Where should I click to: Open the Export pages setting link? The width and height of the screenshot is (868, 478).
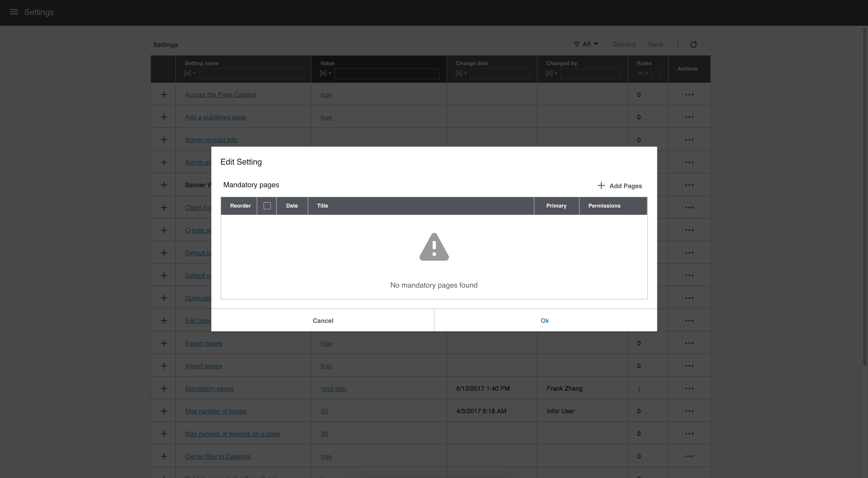[203, 343]
